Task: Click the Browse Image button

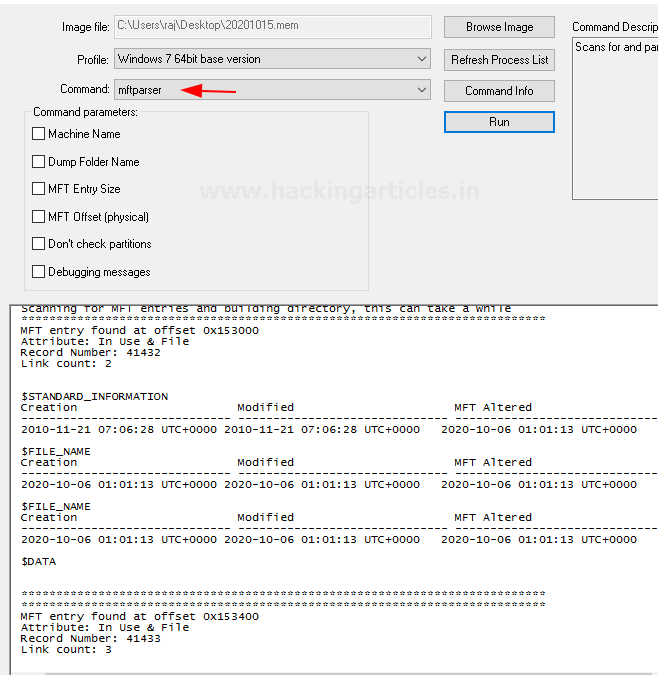Action: 499,27
